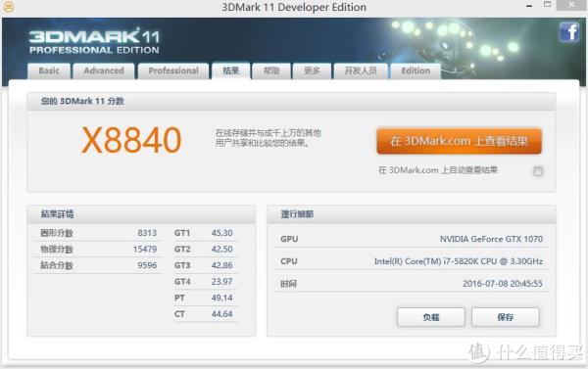Switch to the Basic tab
This screenshot has width=588, height=369.
point(49,70)
